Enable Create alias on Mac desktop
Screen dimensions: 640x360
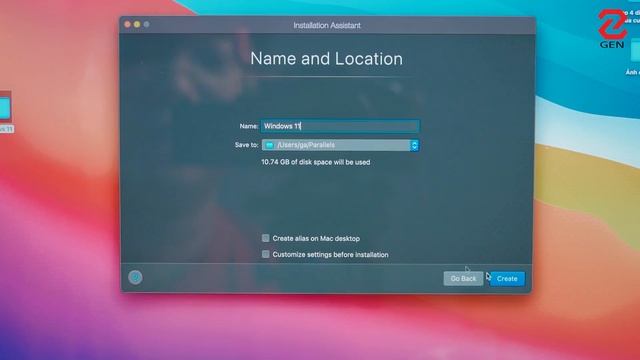(265, 238)
